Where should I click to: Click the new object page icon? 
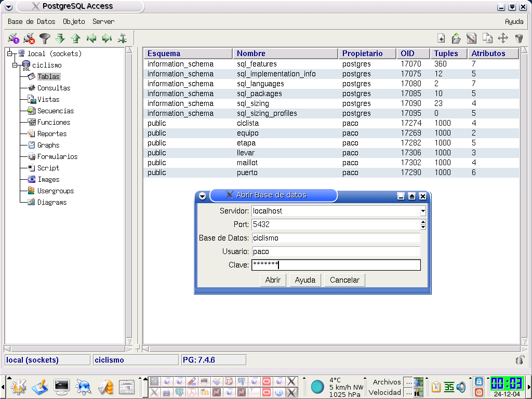click(x=441, y=38)
